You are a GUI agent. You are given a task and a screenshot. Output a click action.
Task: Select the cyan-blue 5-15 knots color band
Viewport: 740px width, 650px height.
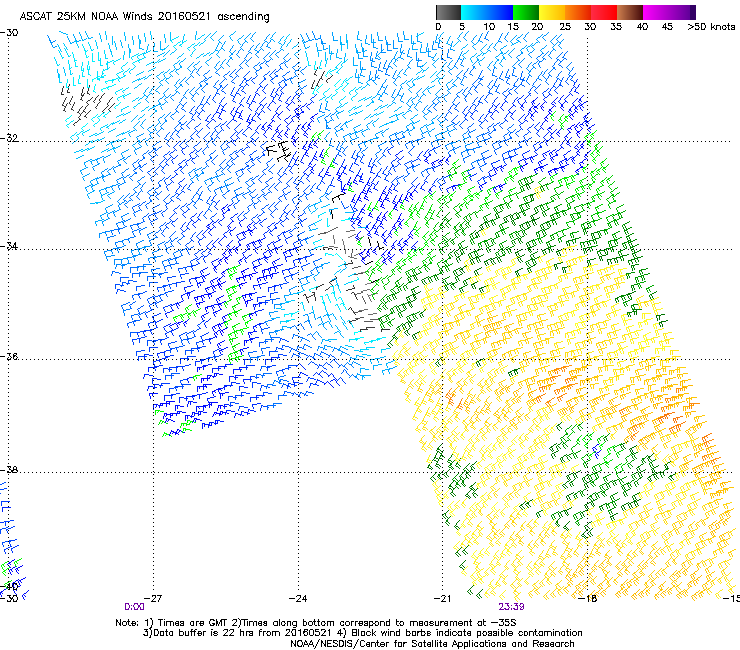click(x=487, y=12)
